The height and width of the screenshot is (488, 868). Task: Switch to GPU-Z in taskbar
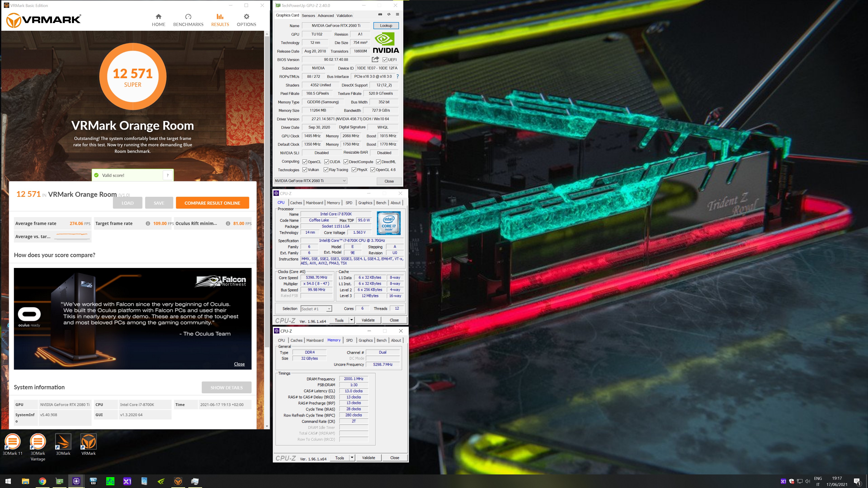click(59, 481)
